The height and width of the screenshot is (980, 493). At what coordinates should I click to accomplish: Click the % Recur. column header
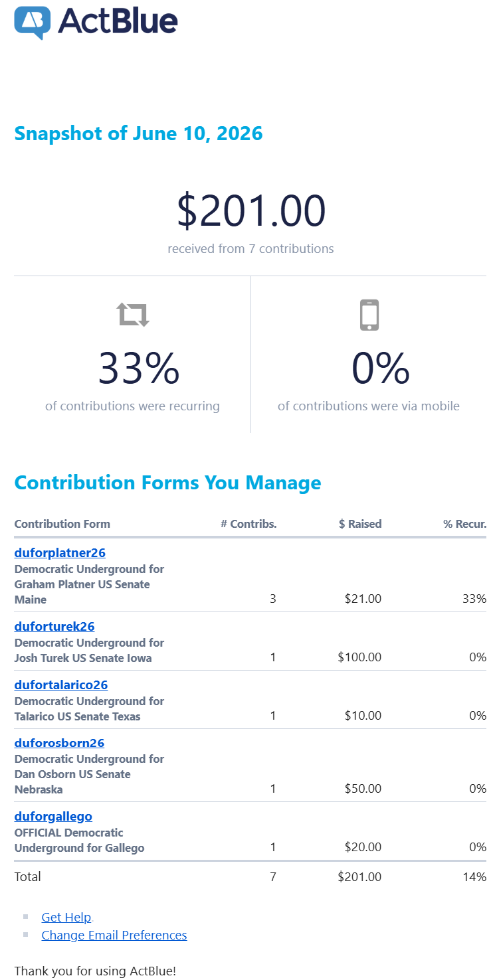click(x=465, y=524)
